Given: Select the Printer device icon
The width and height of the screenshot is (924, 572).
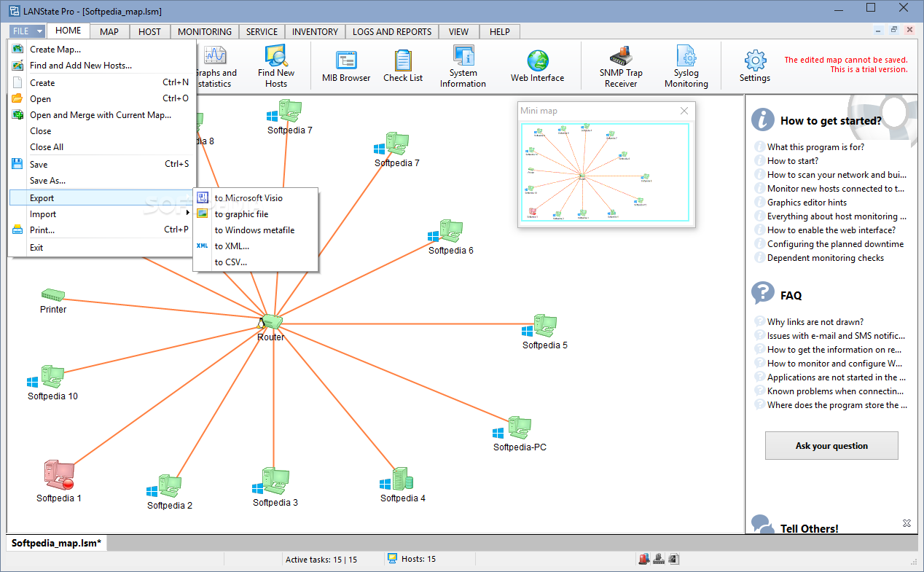Looking at the screenshot, I should click(52, 295).
